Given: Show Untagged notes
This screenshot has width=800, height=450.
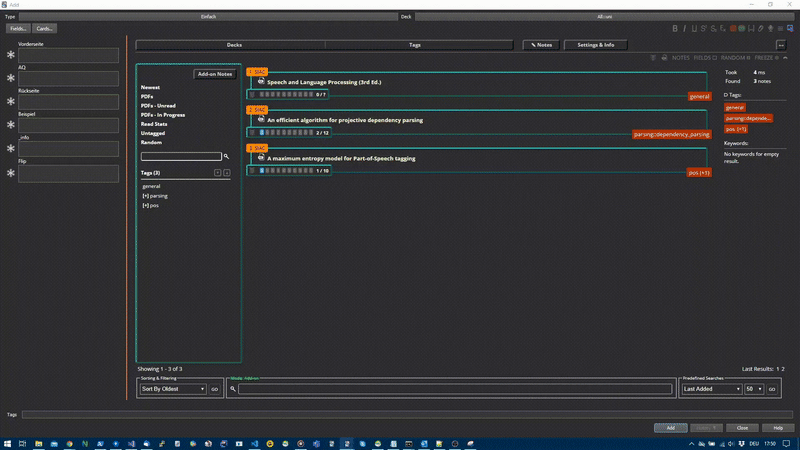Looking at the screenshot, I should tap(153, 133).
